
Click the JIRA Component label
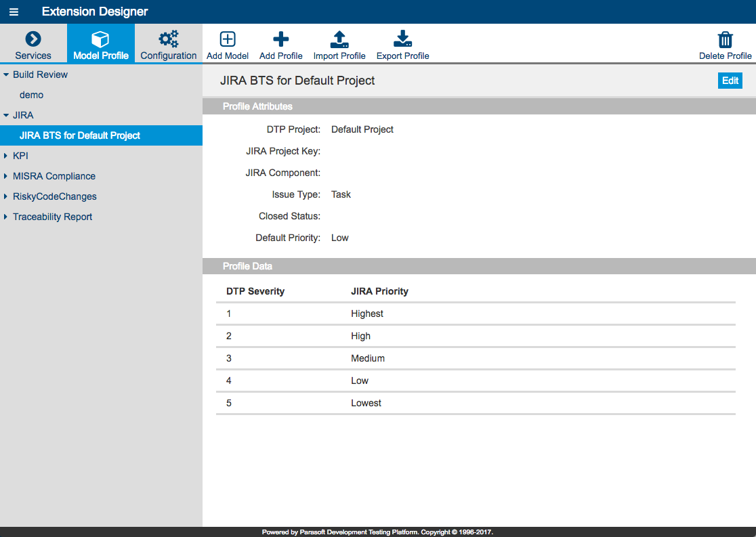(x=283, y=173)
